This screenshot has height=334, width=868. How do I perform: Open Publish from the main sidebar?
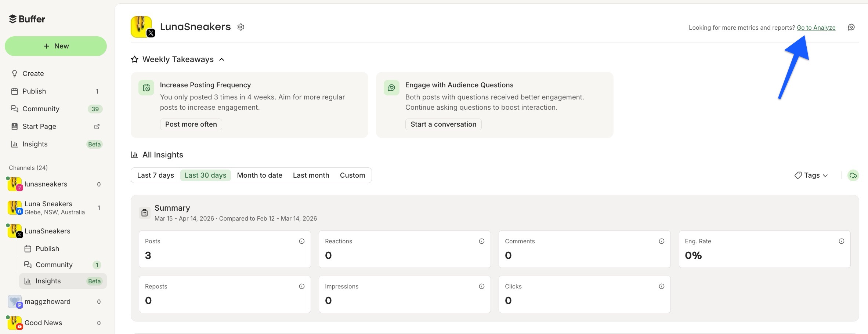(x=34, y=91)
